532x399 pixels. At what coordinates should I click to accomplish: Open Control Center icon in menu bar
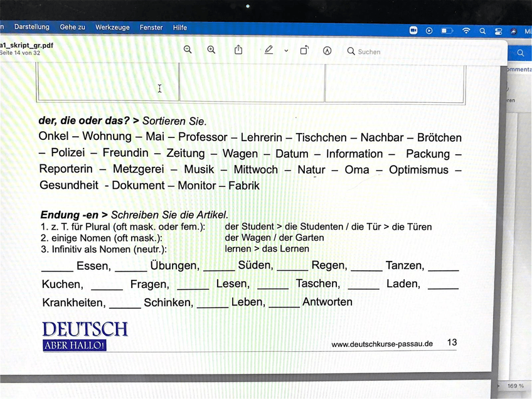point(498,31)
